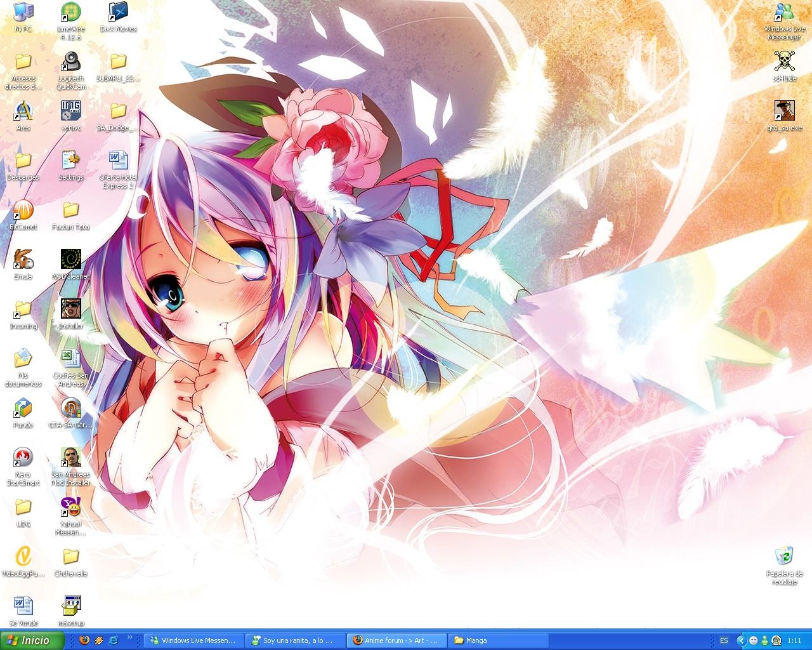Select the Installer icon
The image size is (812, 650).
[x=70, y=315]
